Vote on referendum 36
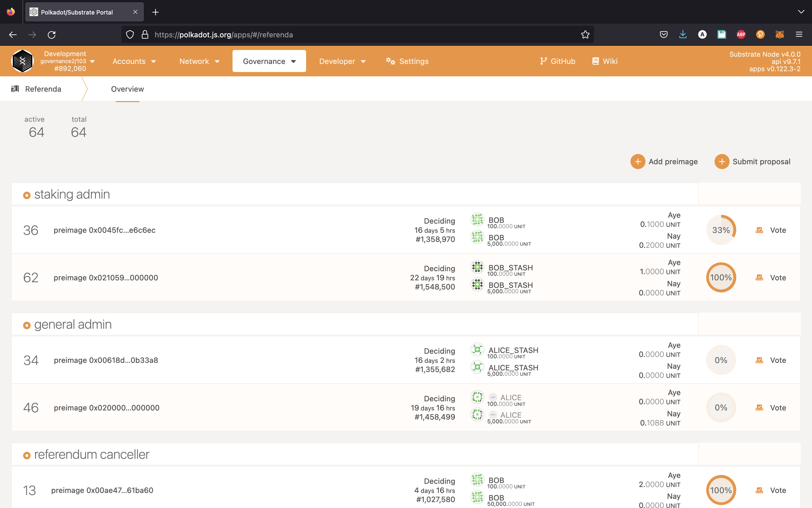This screenshot has height=508, width=812. [x=771, y=230]
